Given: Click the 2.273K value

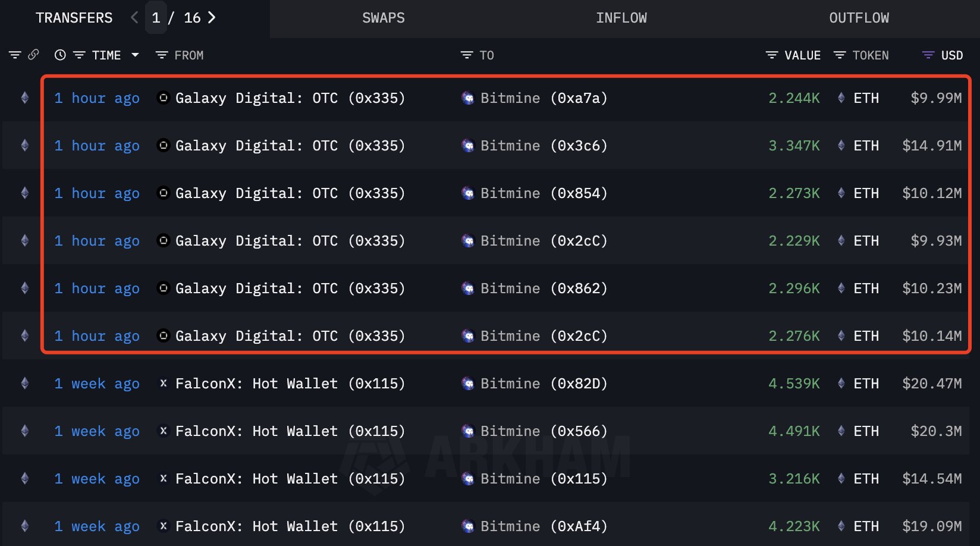Looking at the screenshot, I should tap(794, 193).
